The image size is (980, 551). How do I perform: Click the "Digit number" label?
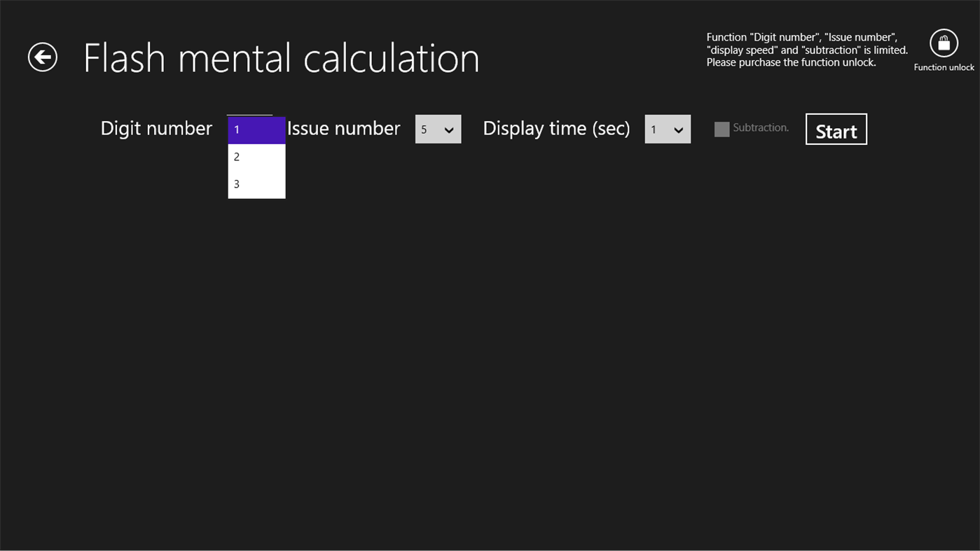tap(156, 128)
